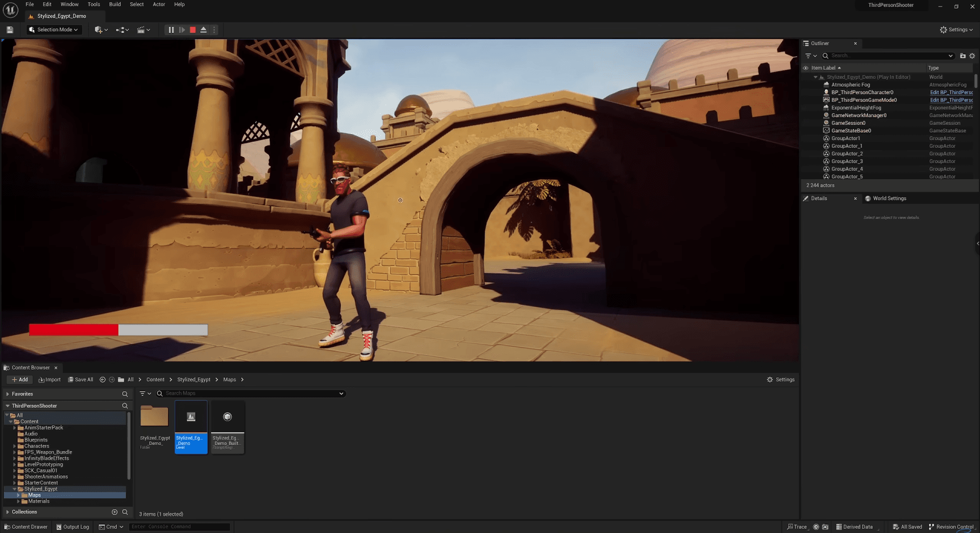Screen dimensions: 980x533
Task: Click Edit BP_ThirdPersonCharacter0 blueprint link
Action: pos(951,92)
